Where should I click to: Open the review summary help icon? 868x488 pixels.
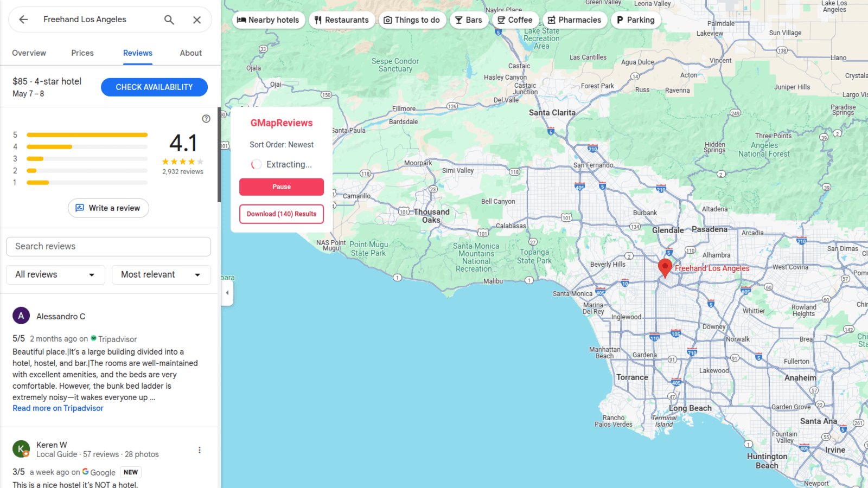tap(206, 119)
